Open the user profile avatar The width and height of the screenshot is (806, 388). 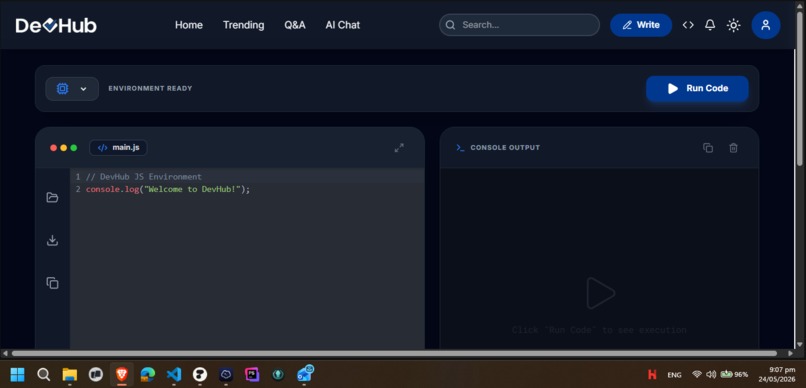[766, 25]
